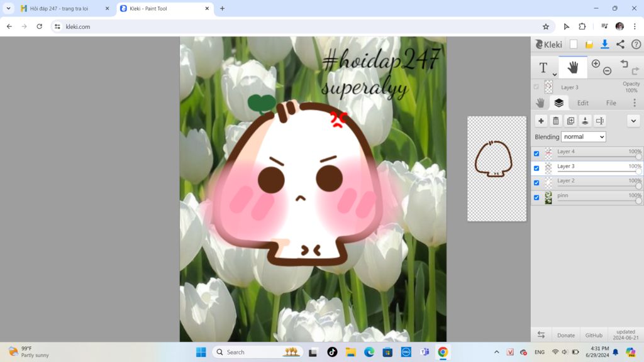Select Layer 2 by its name
The height and width of the screenshot is (362, 644).
[x=565, y=180]
